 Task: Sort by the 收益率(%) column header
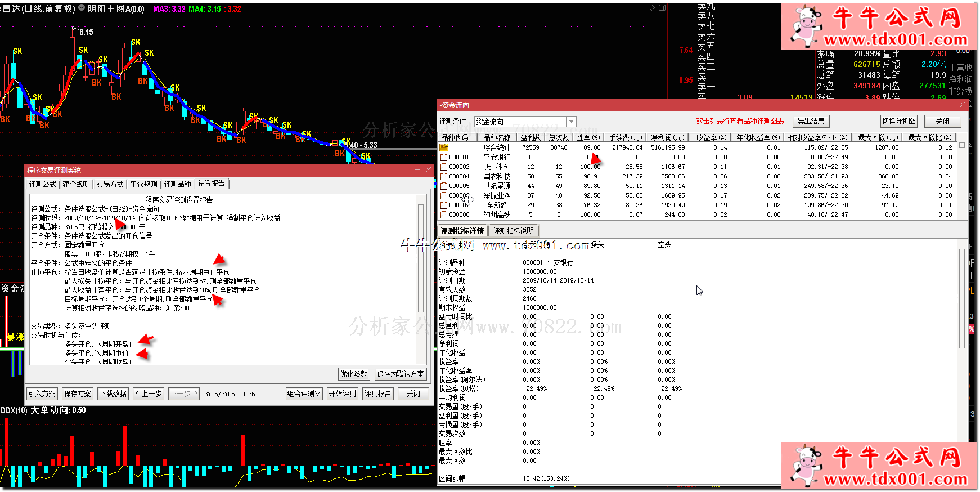(711, 137)
